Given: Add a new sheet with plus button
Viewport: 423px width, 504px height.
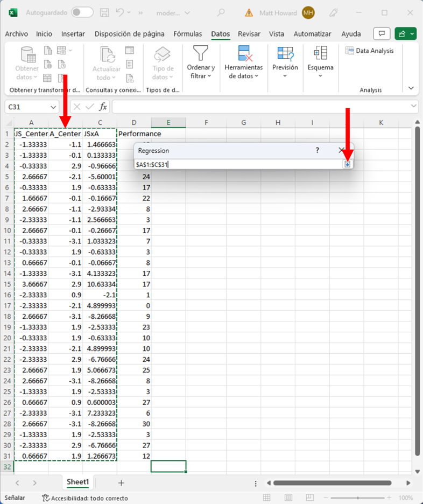Looking at the screenshot, I should click(121, 482).
